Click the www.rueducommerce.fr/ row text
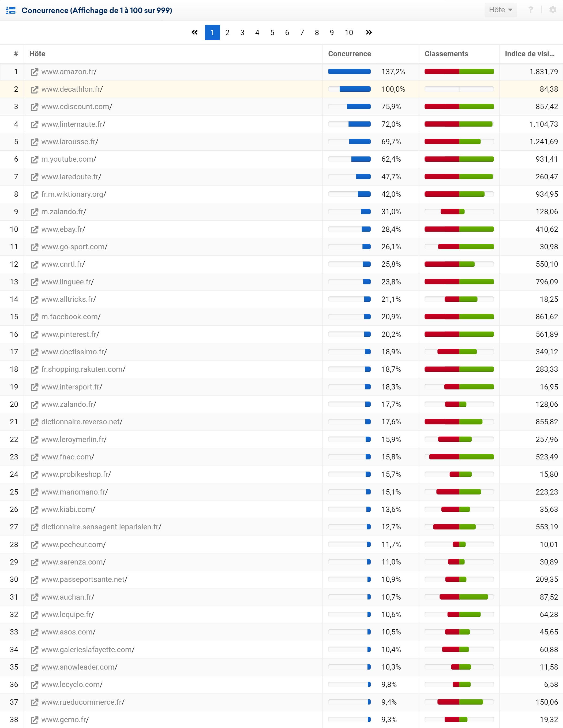 click(x=83, y=702)
